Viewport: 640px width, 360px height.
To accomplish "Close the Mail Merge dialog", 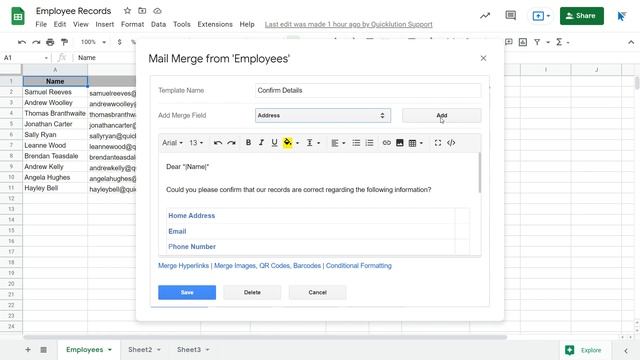I will tap(483, 58).
